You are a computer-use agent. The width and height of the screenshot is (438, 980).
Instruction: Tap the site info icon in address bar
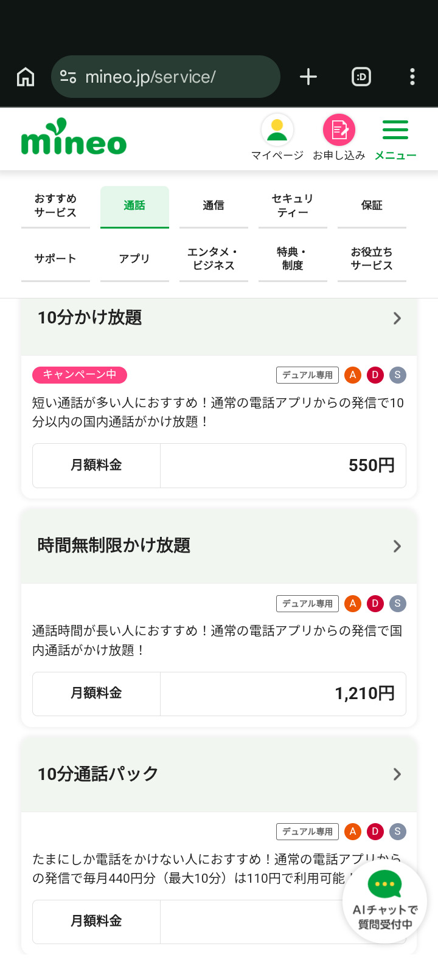pos(68,77)
